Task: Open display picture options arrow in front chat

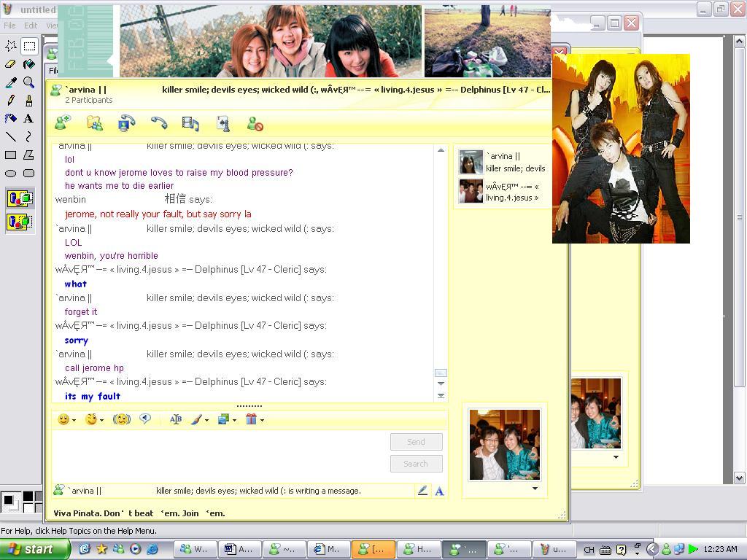Action: (x=535, y=489)
